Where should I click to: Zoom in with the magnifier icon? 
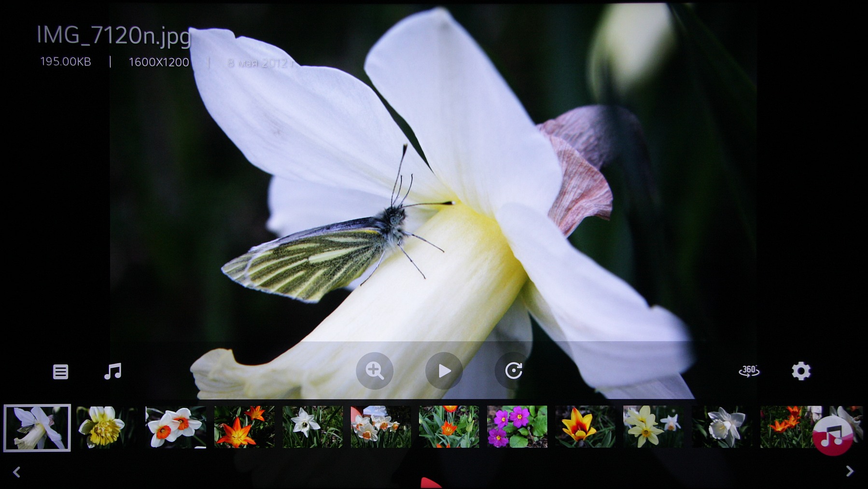375,371
